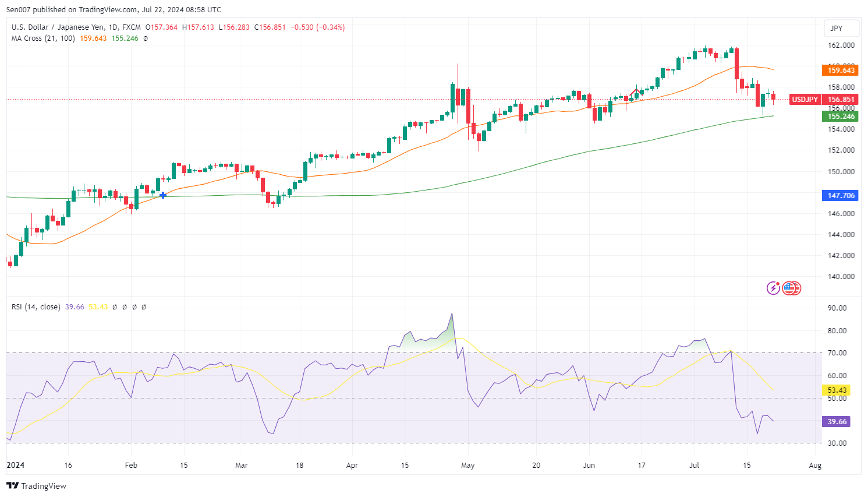Click the ∅ symbol after MA Cross values
868x497 pixels.
(146, 38)
